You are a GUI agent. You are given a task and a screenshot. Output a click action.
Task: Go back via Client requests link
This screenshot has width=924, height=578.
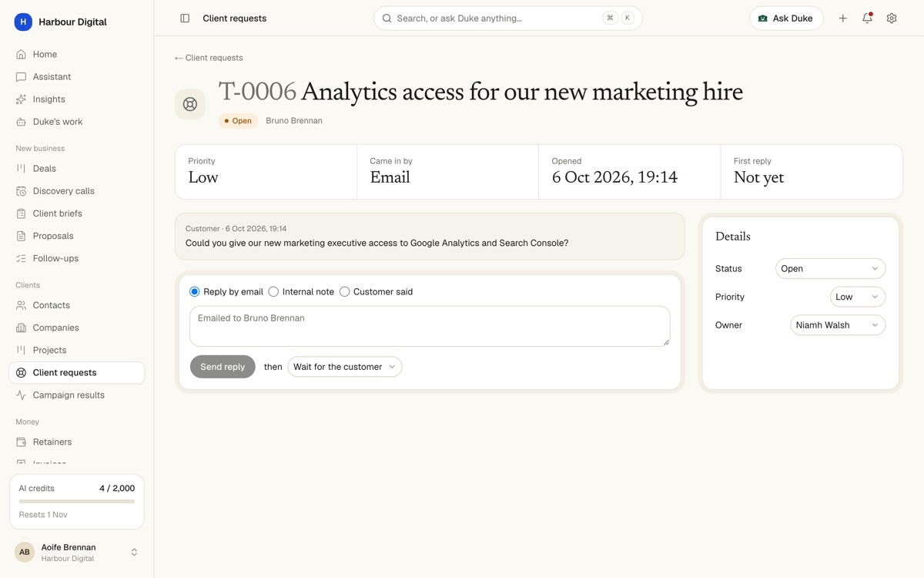click(x=209, y=58)
